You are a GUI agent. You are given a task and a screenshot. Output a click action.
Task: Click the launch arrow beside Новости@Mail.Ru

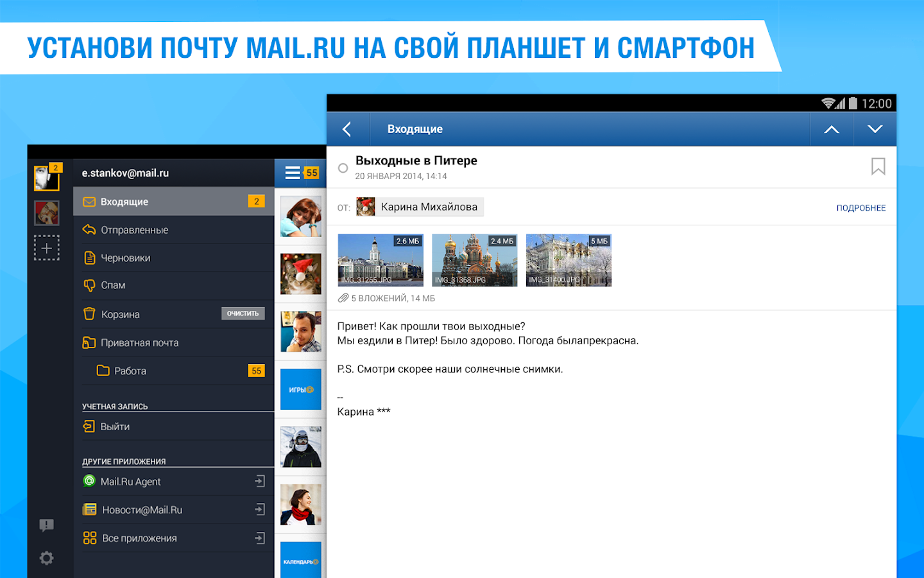tap(260, 509)
